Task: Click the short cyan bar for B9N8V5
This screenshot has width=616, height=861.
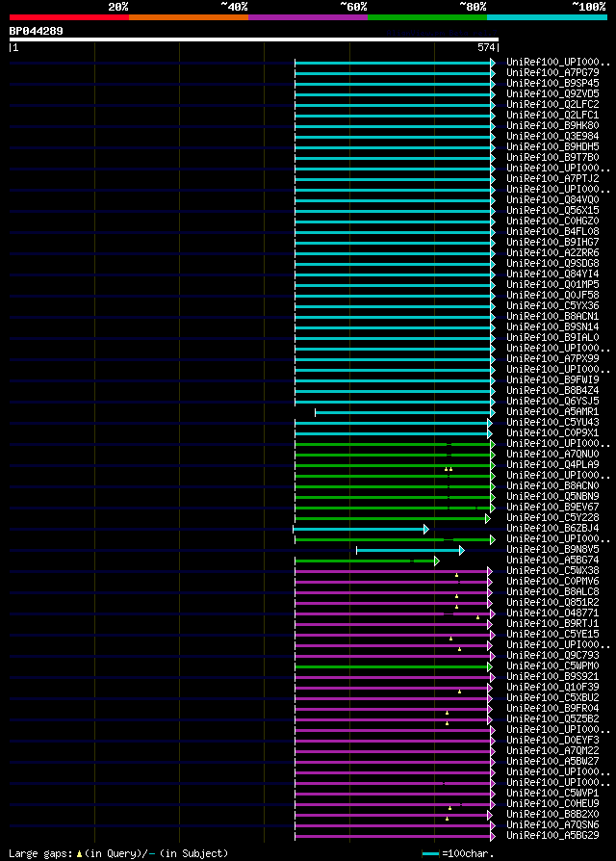Action: tap(410, 550)
